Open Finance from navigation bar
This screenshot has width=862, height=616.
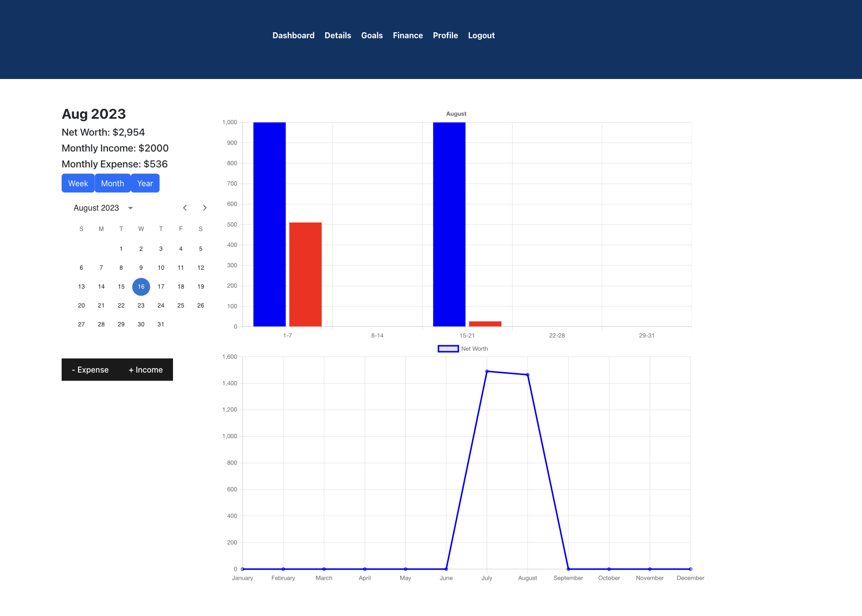tap(408, 35)
